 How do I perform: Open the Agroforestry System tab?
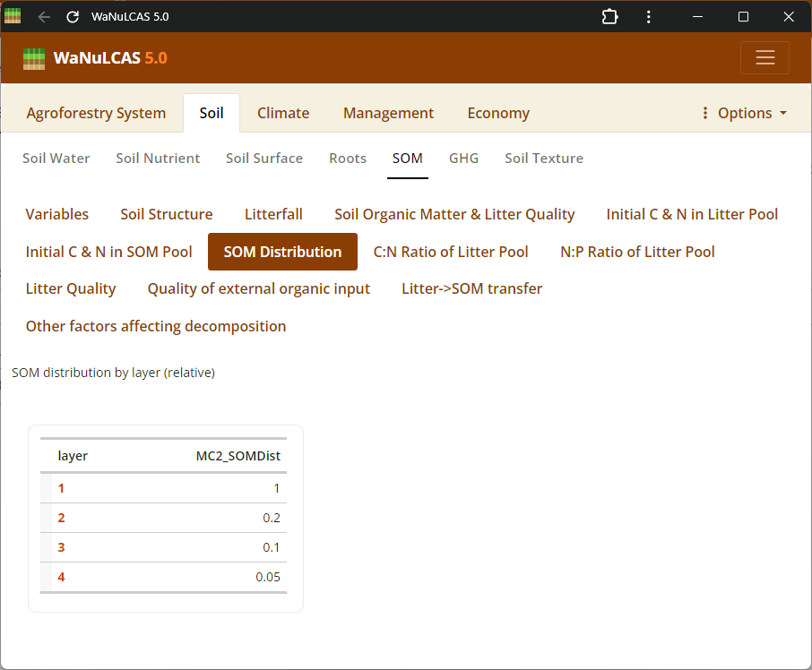96,113
